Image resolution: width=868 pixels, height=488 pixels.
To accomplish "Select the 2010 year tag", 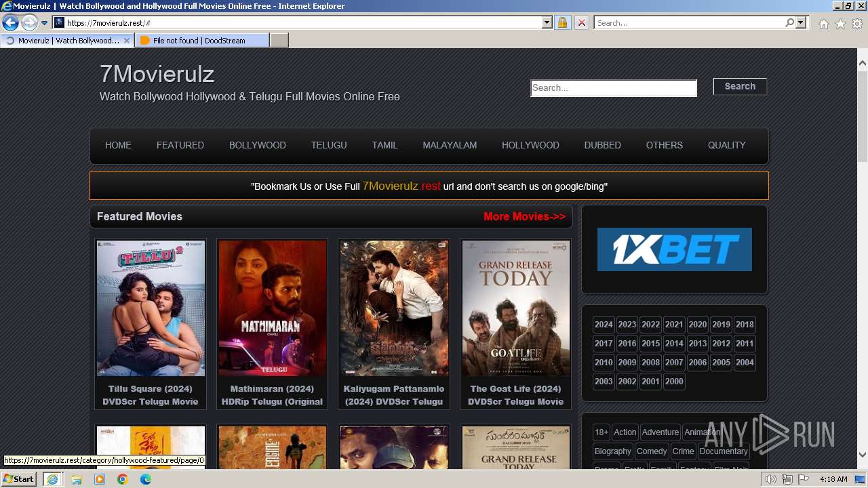I will click(x=604, y=363).
